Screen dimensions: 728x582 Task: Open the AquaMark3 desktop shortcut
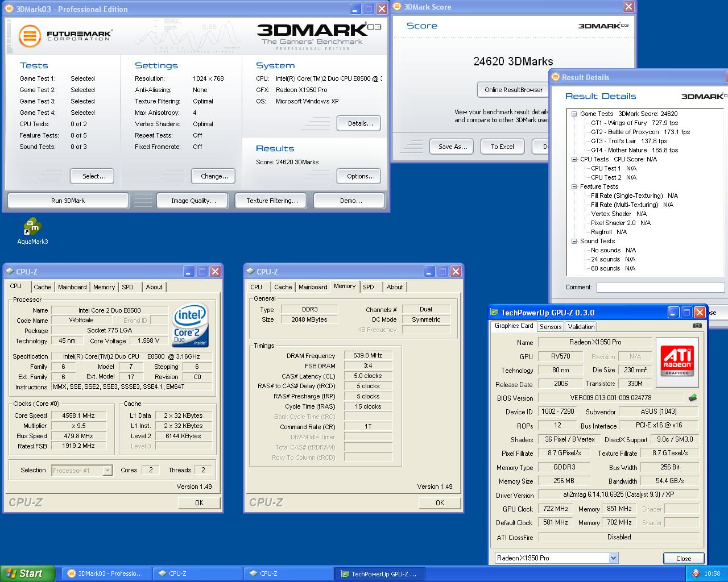tap(32, 231)
